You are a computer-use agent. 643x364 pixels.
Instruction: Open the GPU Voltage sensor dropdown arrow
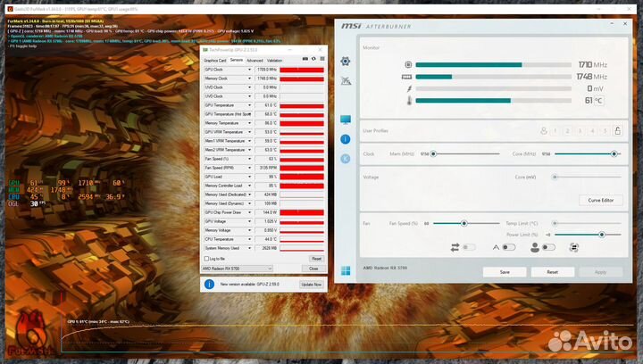click(249, 221)
